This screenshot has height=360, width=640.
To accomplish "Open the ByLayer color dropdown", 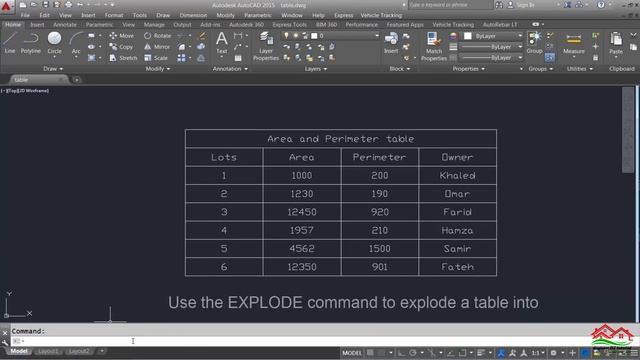I will point(520,36).
